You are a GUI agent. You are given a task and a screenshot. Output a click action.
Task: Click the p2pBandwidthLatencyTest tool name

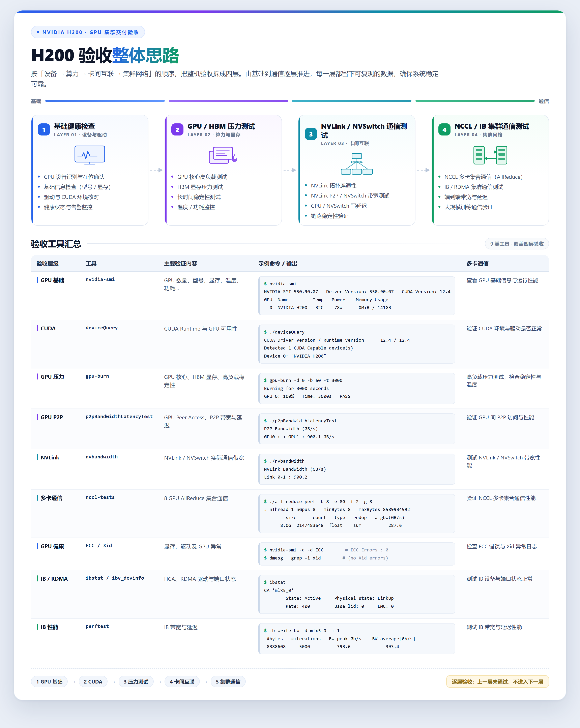point(119,417)
